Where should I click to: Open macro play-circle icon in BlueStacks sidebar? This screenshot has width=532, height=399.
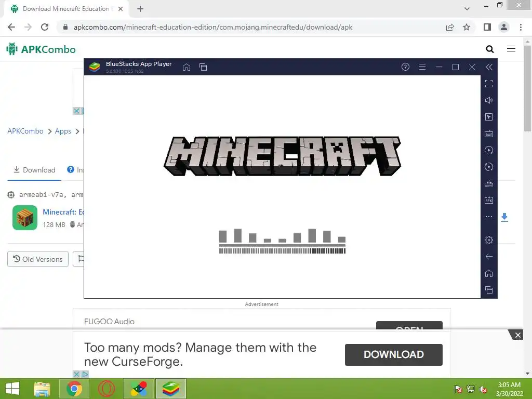[489, 150]
